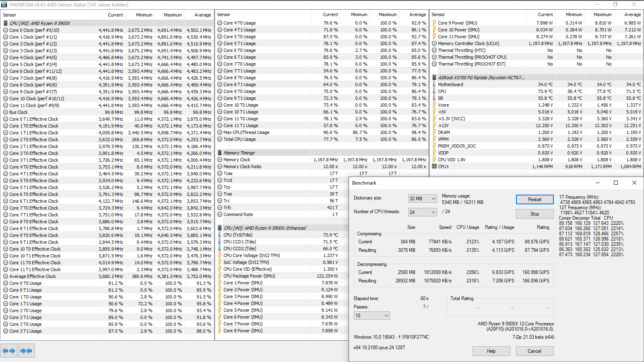
Task: Click the lightning icon beside Vcore
Action: pyautogui.click(x=434, y=105)
